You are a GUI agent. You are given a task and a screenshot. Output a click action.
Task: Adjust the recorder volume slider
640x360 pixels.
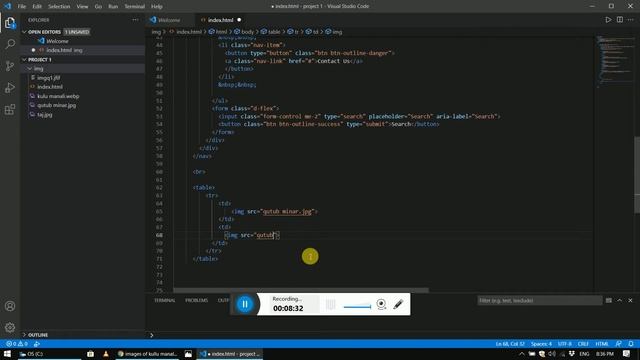tap(357, 307)
